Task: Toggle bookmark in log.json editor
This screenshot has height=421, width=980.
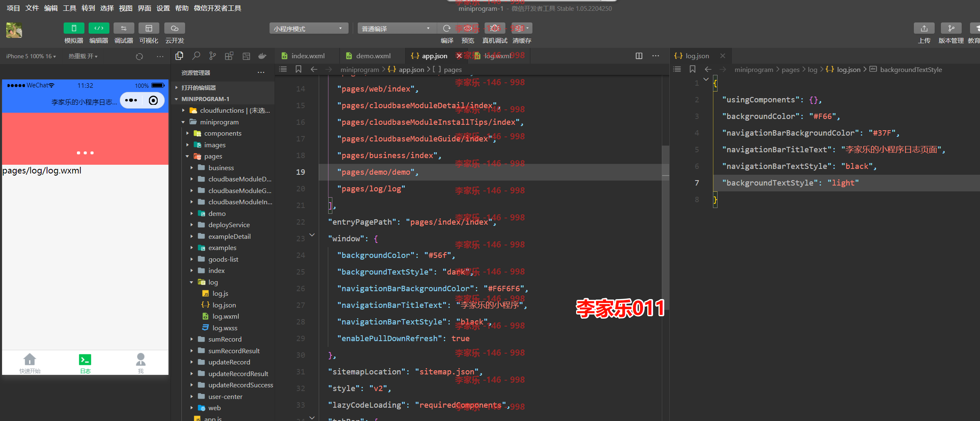Action: 693,69
